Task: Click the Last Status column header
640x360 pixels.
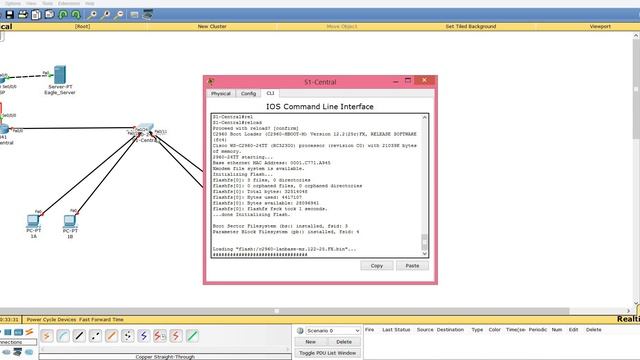Action: pos(396,330)
